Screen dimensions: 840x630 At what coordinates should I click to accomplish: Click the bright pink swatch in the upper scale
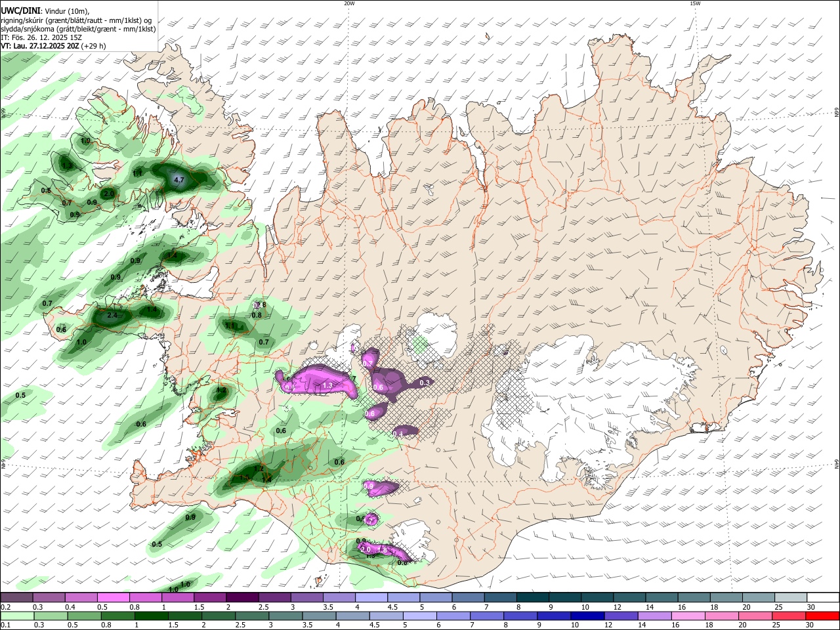113,597
